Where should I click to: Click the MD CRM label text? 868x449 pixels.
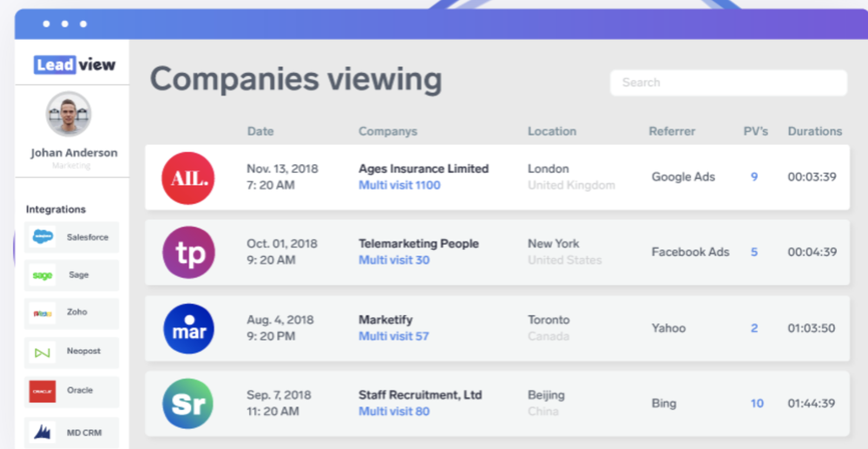(84, 432)
